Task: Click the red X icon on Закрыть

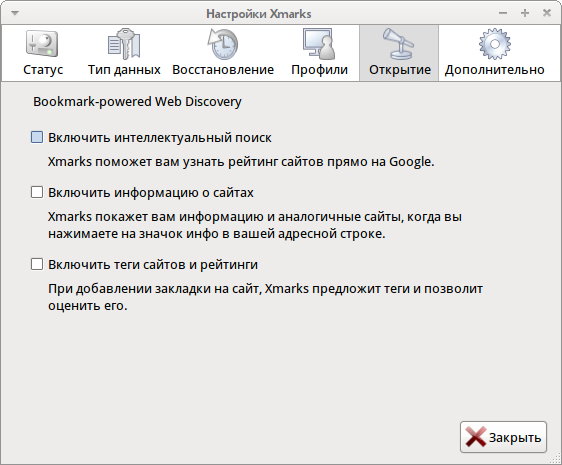Action: click(x=476, y=437)
